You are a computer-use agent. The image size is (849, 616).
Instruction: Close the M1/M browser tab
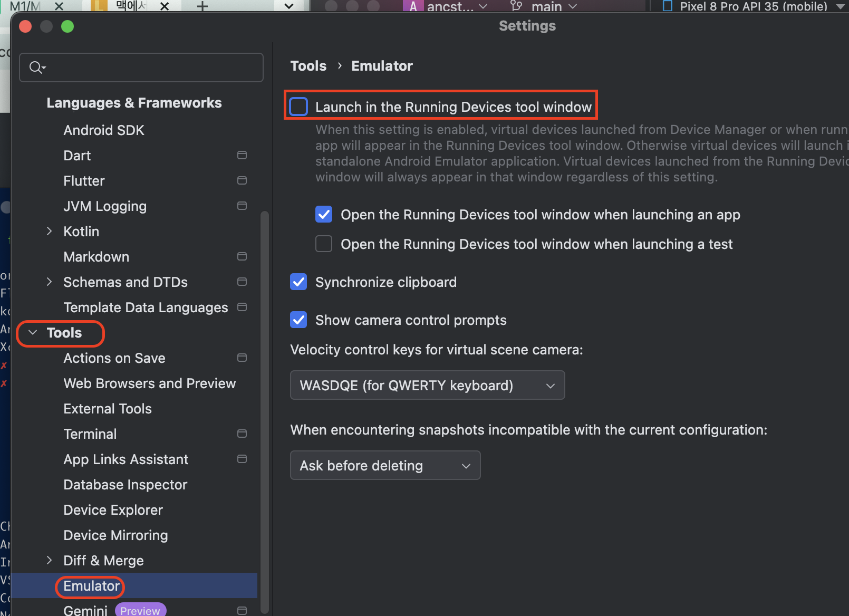pyautogui.click(x=59, y=6)
